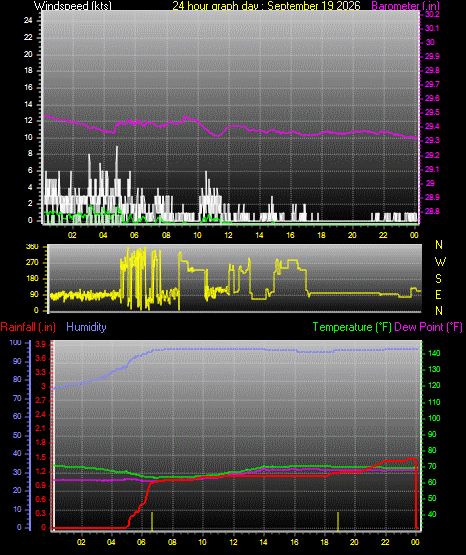Image resolution: width=466 pixels, height=555 pixels.
Task: Click the 24 hour graph day title
Action: pos(266,5)
